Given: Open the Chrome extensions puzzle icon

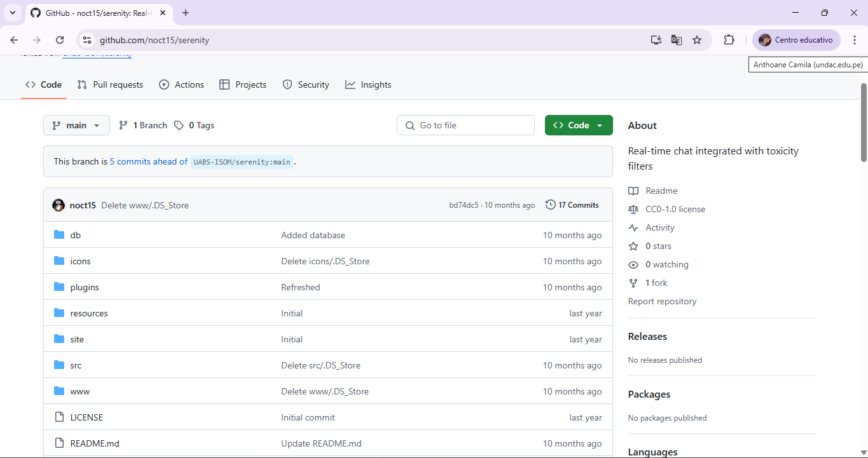Looking at the screenshot, I should (x=729, y=40).
